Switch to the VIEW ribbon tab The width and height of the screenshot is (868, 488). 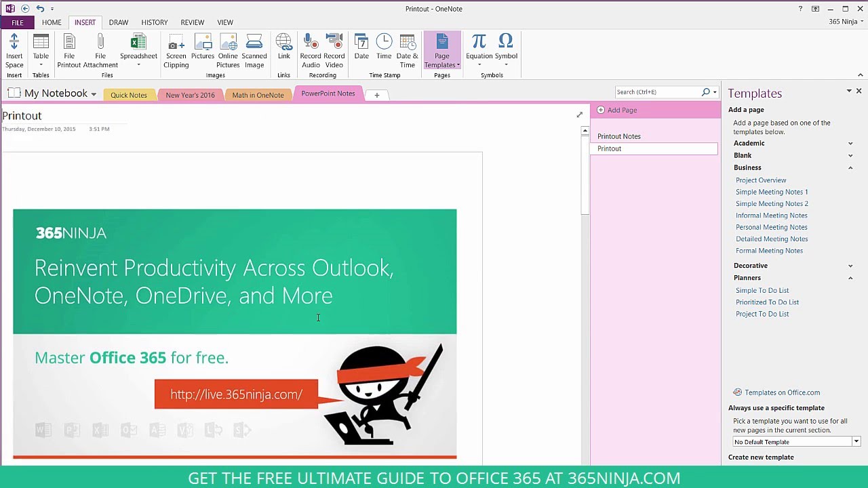coord(225,22)
